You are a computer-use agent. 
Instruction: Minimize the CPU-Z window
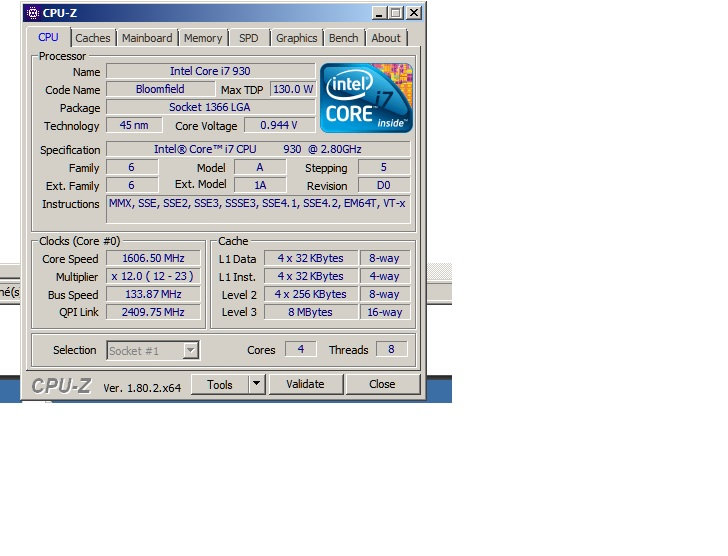click(379, 13)
